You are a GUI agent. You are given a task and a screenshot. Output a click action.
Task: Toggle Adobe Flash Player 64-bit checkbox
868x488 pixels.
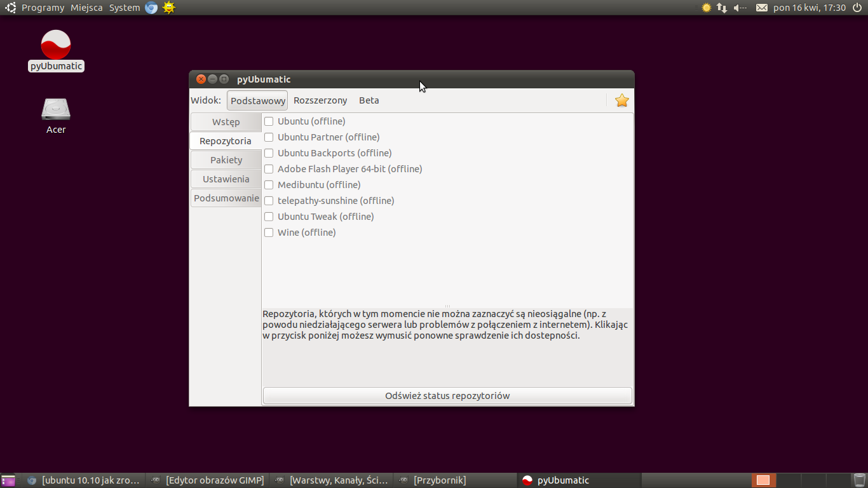pyautogui.click(x=269, y=169)
